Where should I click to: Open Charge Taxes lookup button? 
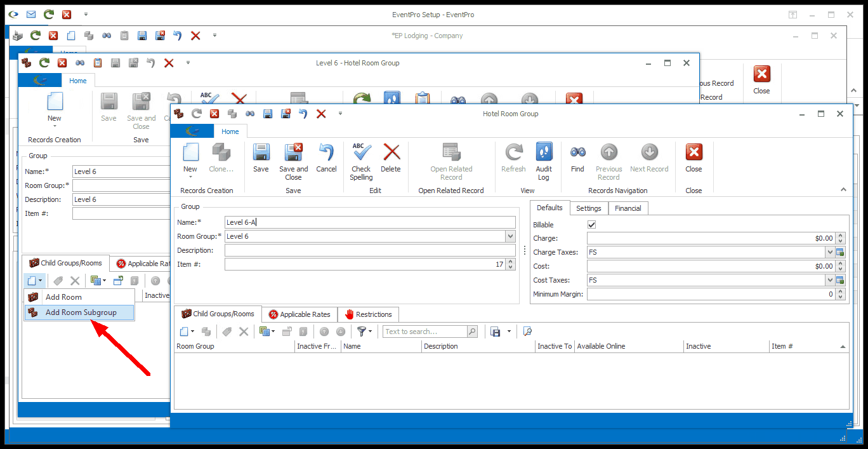pyautogui.click(x=840, y=252)
